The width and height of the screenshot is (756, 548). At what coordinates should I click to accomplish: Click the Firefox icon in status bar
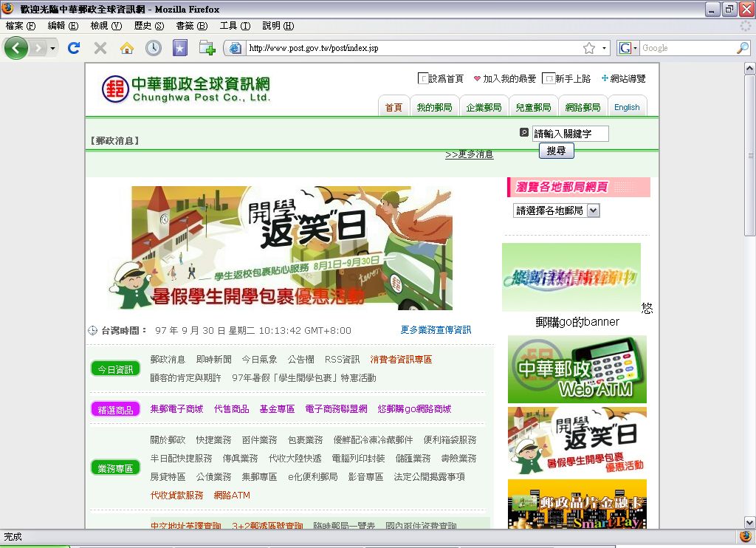coord(746,536)
